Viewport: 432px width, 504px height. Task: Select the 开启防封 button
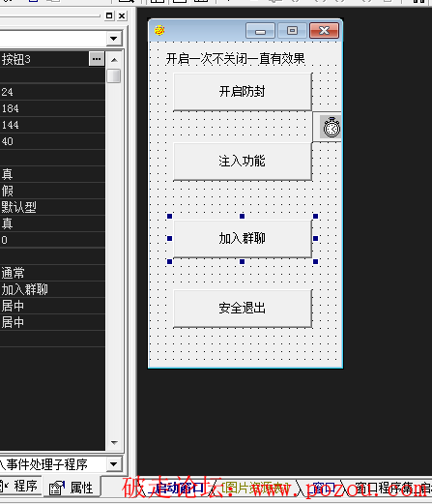(243, 92)
